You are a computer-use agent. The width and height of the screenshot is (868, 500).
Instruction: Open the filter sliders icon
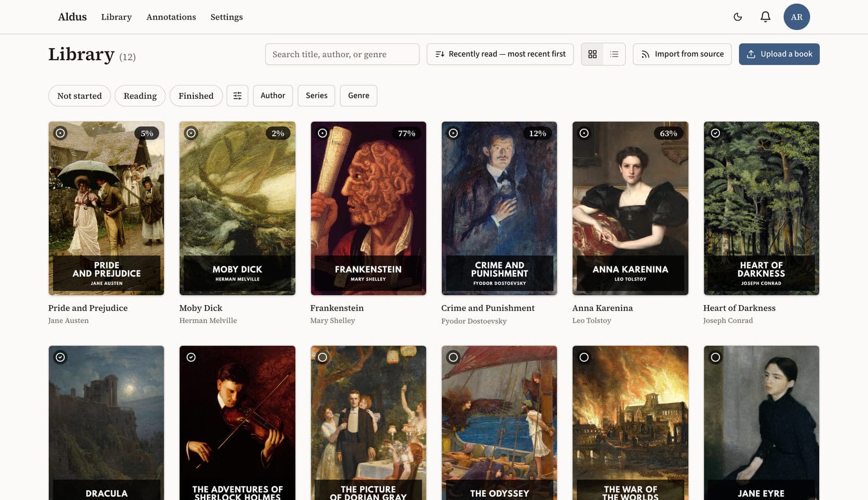pyautogui.click(x=238, y=95)
